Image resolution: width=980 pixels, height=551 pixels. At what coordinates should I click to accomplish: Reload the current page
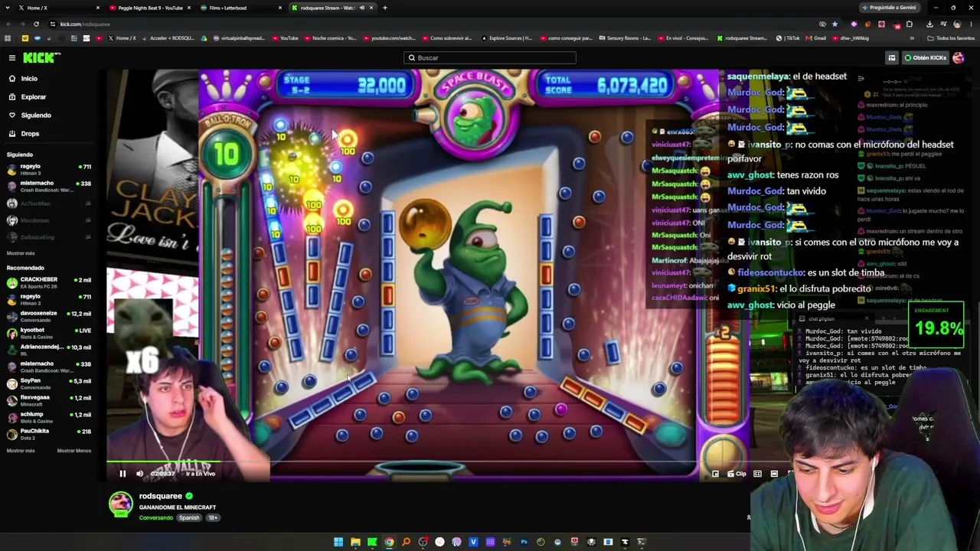coord(36,24)
